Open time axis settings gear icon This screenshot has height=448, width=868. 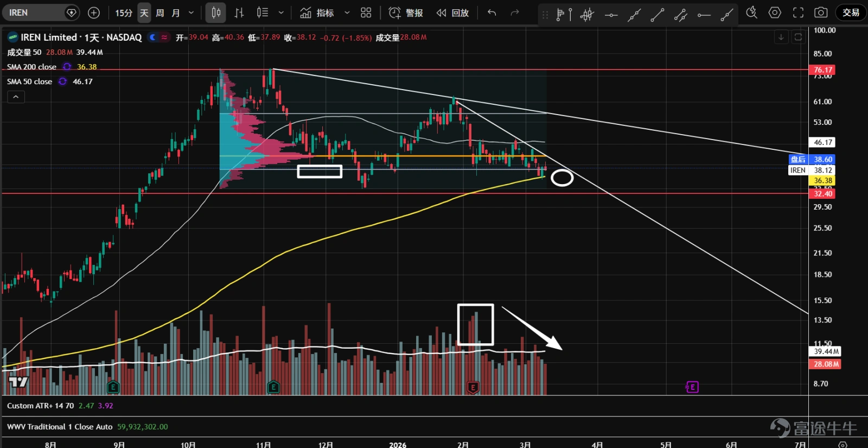pyautogui.click(x=843, y=444)
